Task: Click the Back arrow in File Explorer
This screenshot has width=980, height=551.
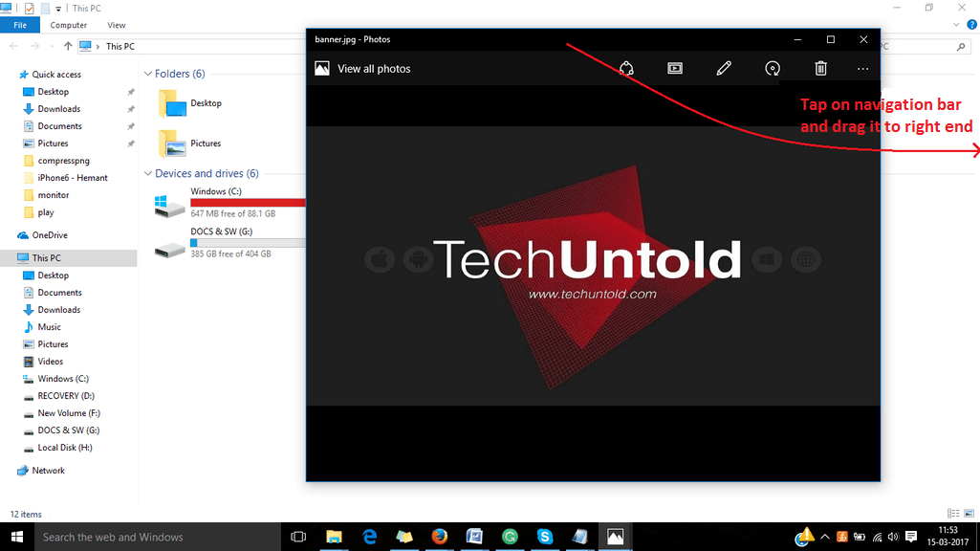Action: point(14,46)
